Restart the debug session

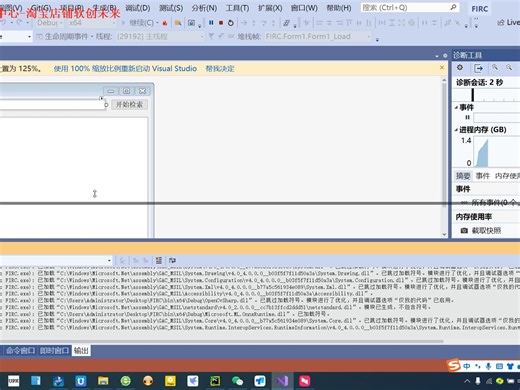[231, 23]
